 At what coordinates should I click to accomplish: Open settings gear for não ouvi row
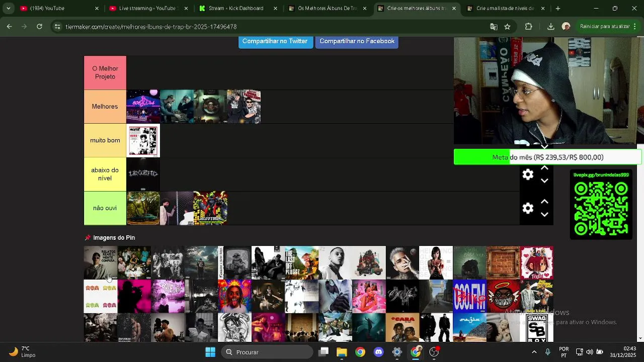point(528,208)
